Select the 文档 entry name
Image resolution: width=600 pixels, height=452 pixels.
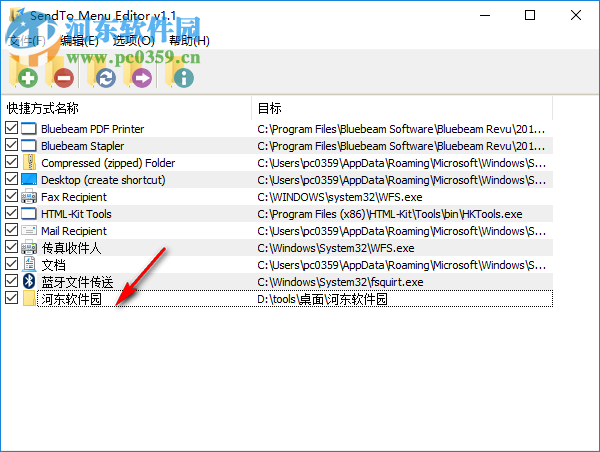click(x=54, y=265)
